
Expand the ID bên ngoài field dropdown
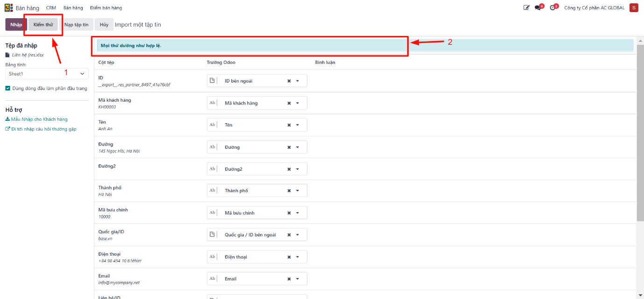(297, 81)
